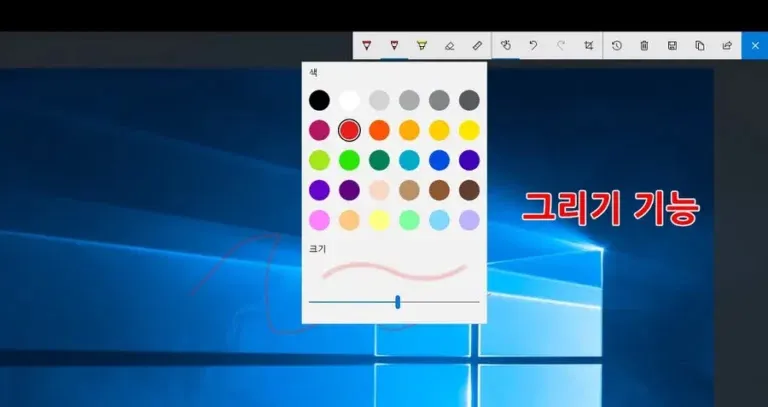Image resolution: width=768 pixels, height=407 pixels.
Task: Pick the dark purple swatch
Action: pos(349,190)
